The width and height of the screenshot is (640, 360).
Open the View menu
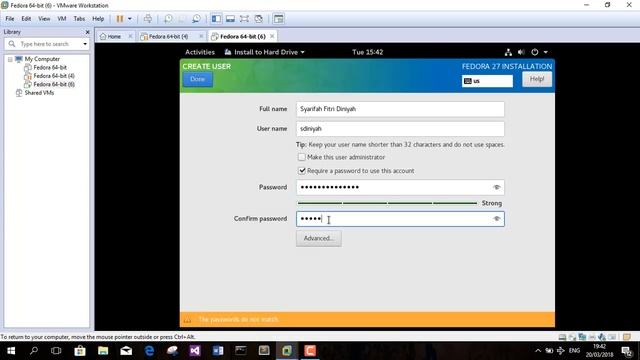(x=44, y=19)
